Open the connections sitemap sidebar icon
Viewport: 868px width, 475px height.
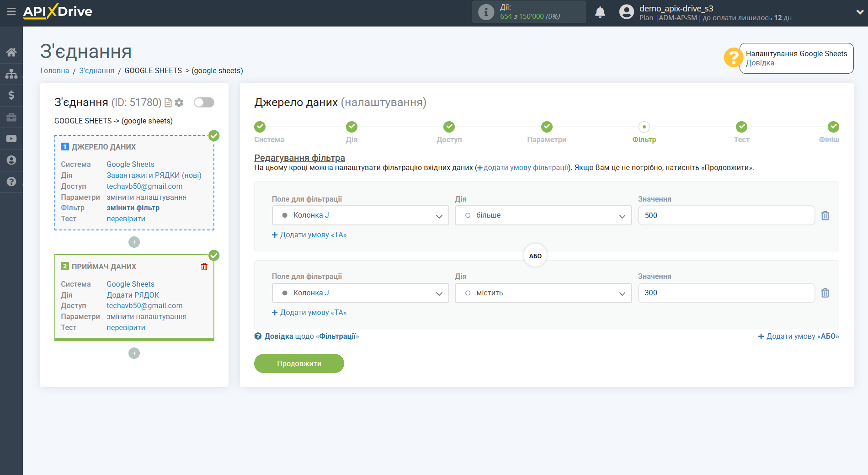click(x=11, y=74)
